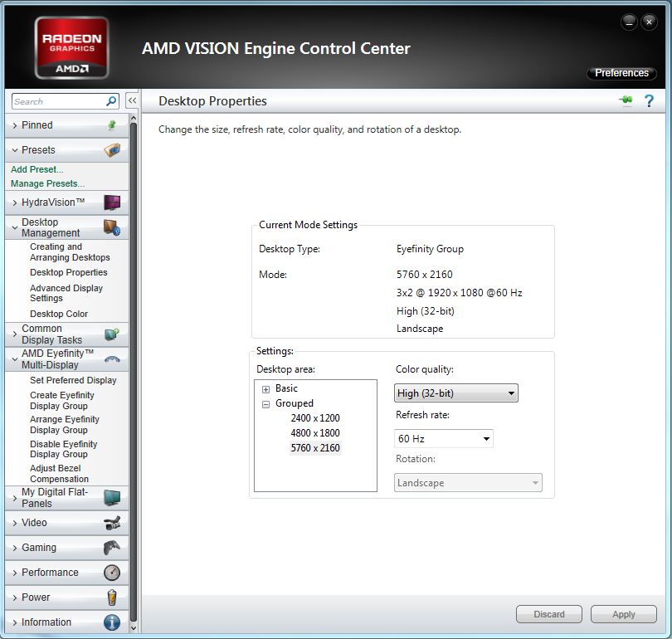Click the Gaming controller icon
This screenshot has height=639, width=672.
coord(112,548)
